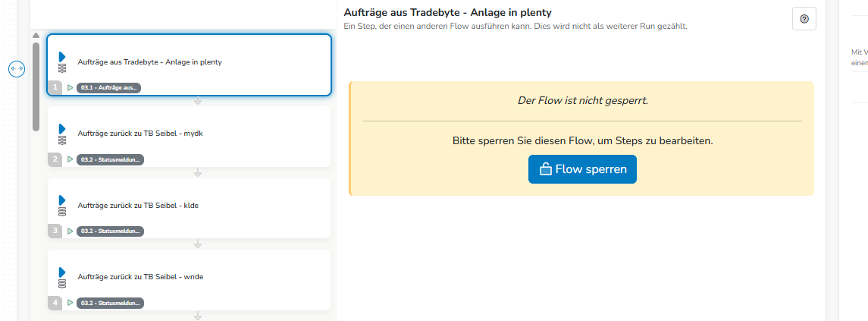Click the arrow connector below step 1
This screenshot has height=321, width=868.
[198, 101]
